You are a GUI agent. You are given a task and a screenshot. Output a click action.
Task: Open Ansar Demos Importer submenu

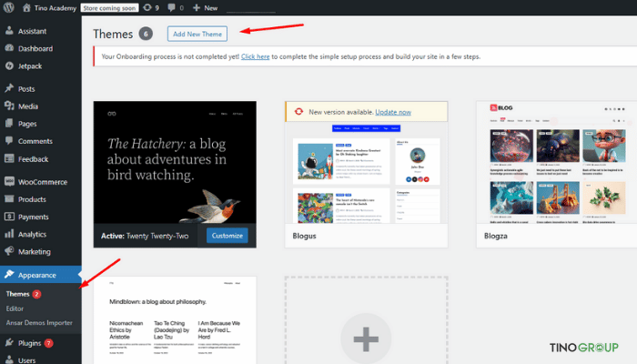(39, 323)
